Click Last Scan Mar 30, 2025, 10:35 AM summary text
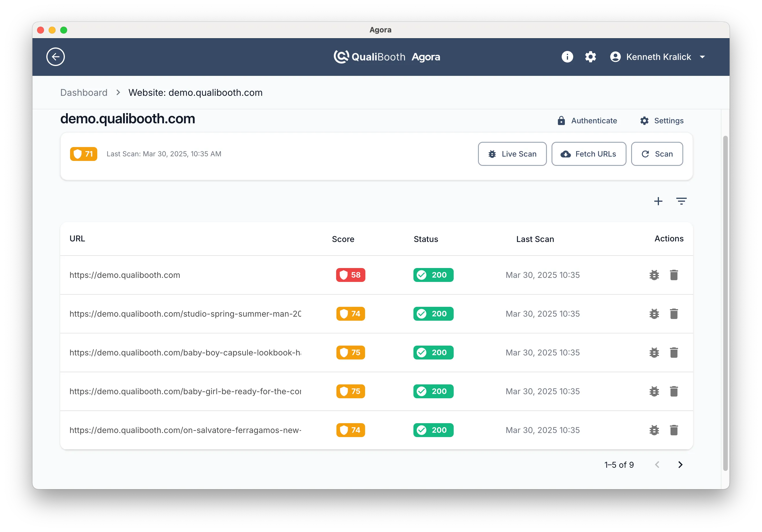The image size is (762, 532). pyautogui.click(x=164, y=154)
